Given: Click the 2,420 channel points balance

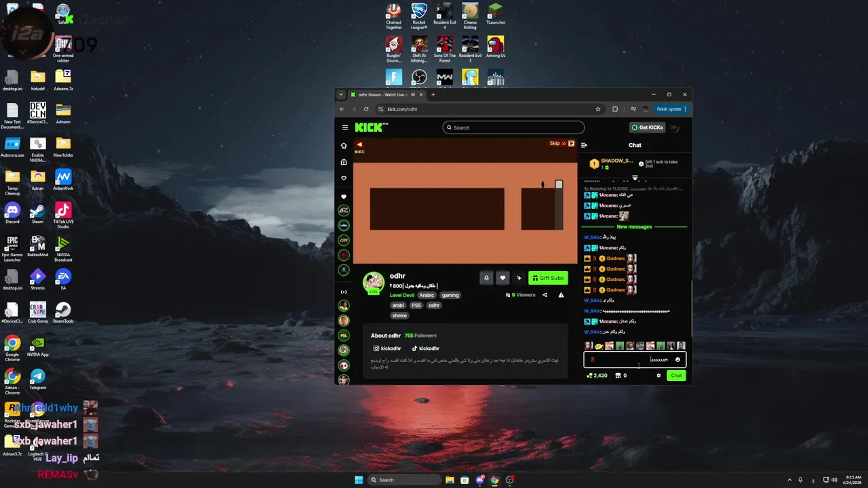Looking at the screenshot, I should [597, 375].
